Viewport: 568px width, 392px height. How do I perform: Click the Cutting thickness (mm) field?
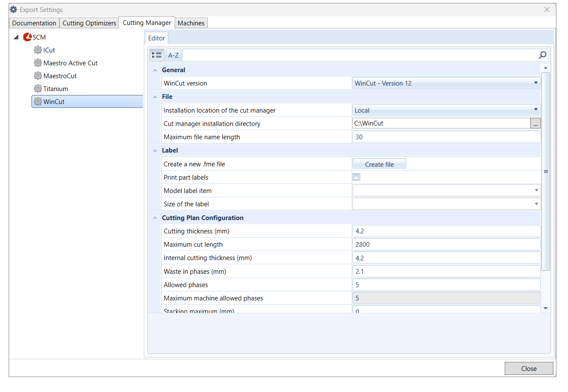coord(446,231)
